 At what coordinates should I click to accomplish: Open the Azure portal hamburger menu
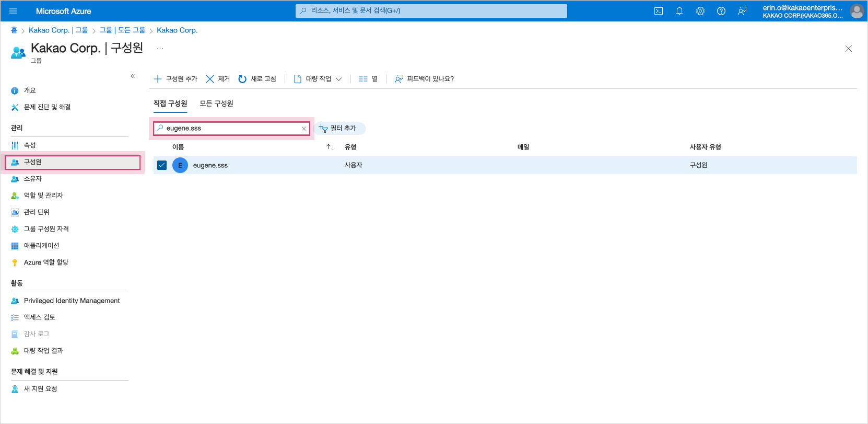tap(13, 11)
